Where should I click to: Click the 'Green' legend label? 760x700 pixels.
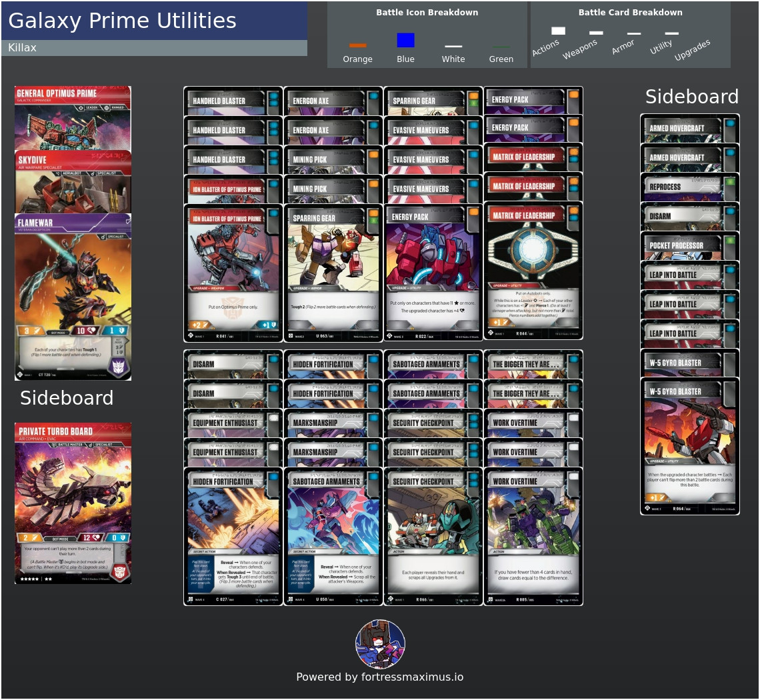(501, 59)
